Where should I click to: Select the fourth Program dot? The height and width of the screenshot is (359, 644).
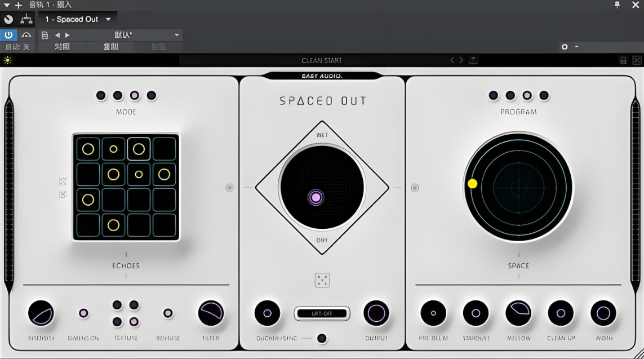pos(544,96)
